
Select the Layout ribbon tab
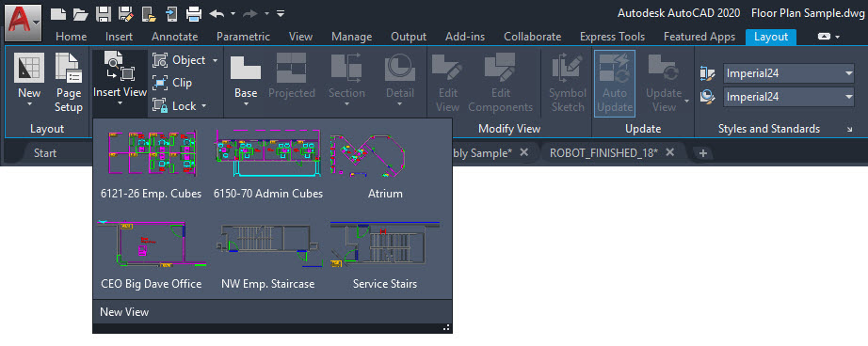(x=771, y=37)
